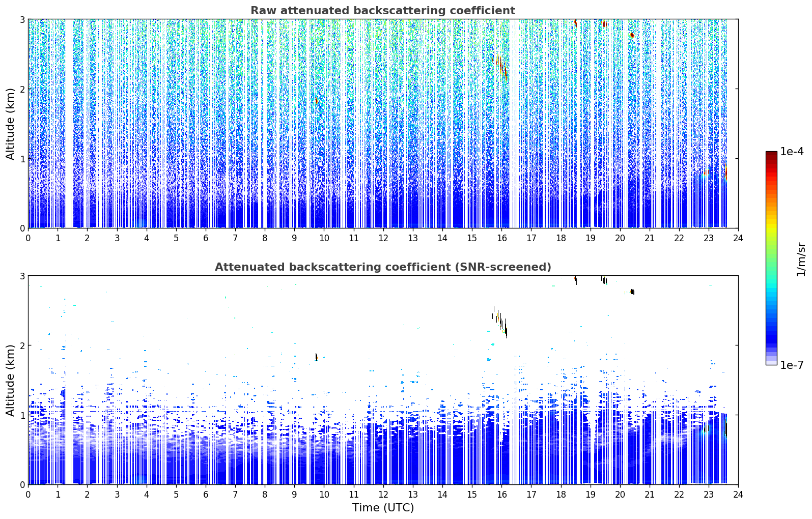Screen dimensions: 812x519
Task: Click the 1/m/sr colorbar unit label
Action: (x=801, y=258)
